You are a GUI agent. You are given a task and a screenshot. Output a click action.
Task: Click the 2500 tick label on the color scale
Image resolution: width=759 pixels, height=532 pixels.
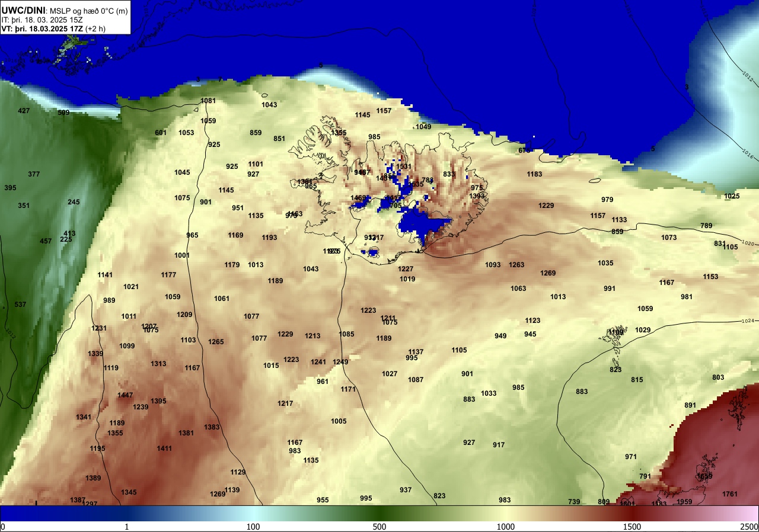[x=750, y=527]
